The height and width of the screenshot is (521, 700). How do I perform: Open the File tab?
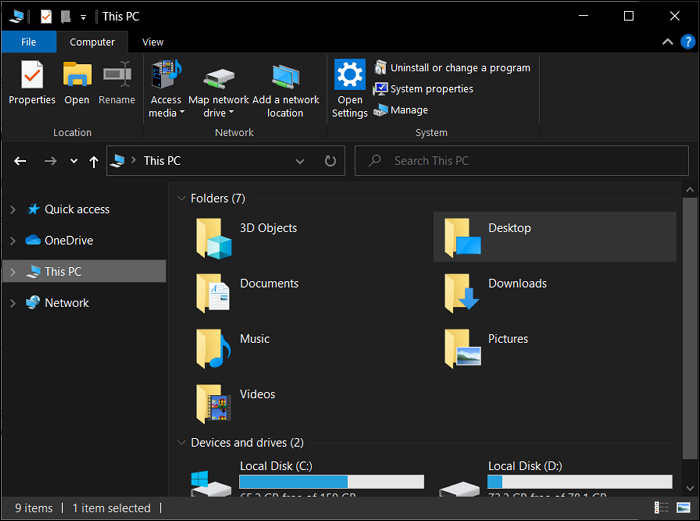click(29, 42)
